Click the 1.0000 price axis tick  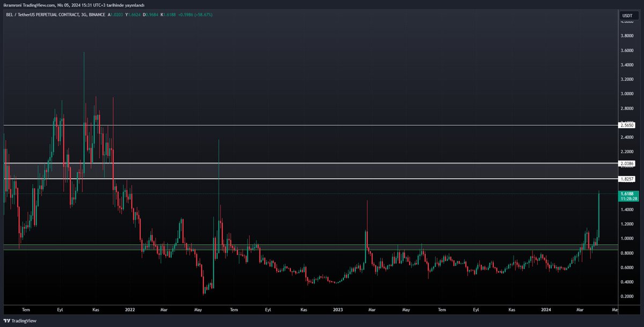click(627, 238)
